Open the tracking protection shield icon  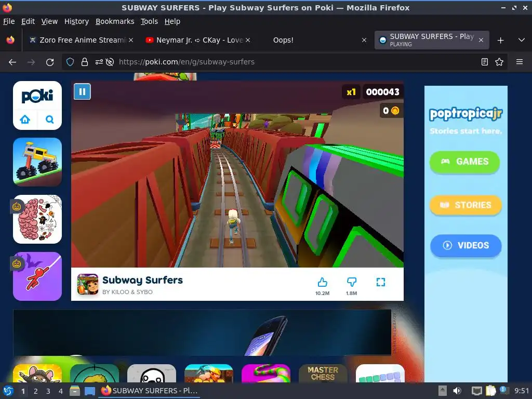70,62
